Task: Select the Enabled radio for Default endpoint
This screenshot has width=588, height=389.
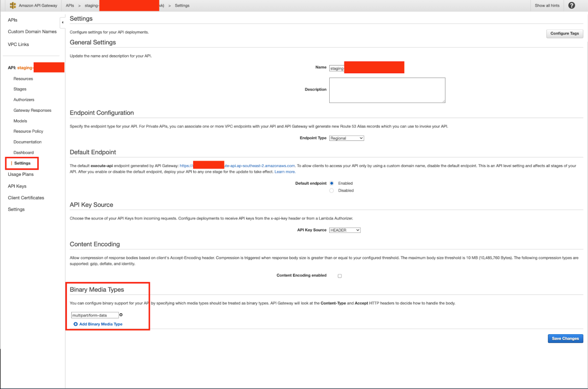Action: pyautogui.click(x=332, y=183)
